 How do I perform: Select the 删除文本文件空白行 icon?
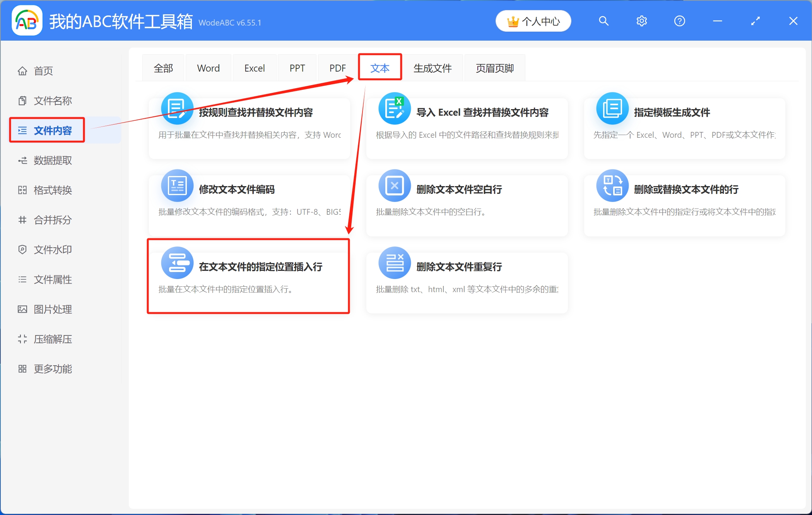coord(394,186)
